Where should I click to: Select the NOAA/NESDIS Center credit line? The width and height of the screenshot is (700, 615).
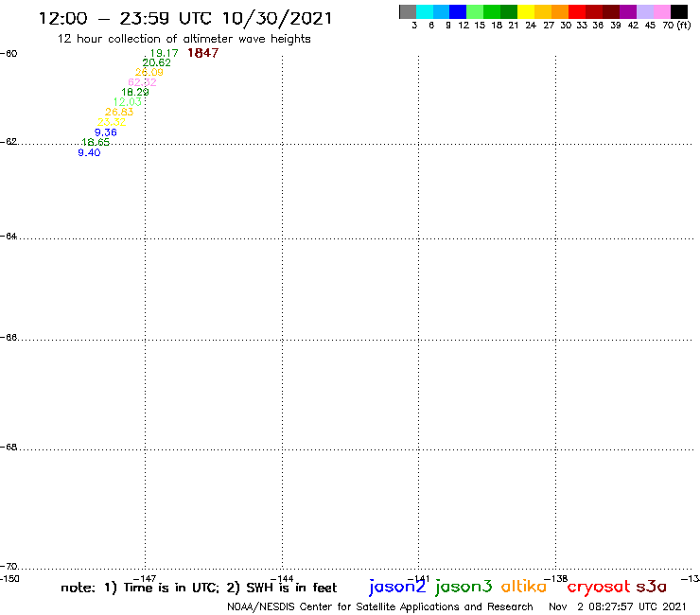point(380,607)
